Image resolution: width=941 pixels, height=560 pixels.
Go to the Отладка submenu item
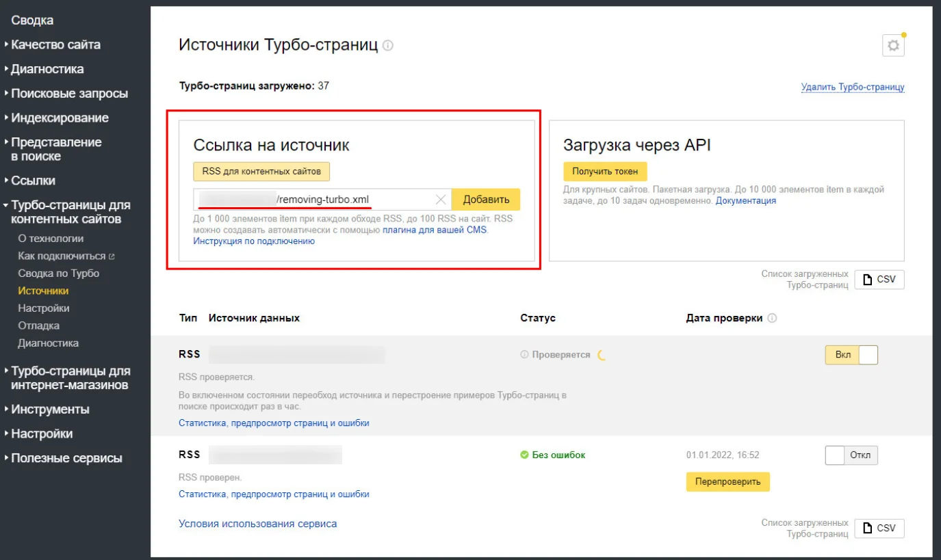coord(38,325)
